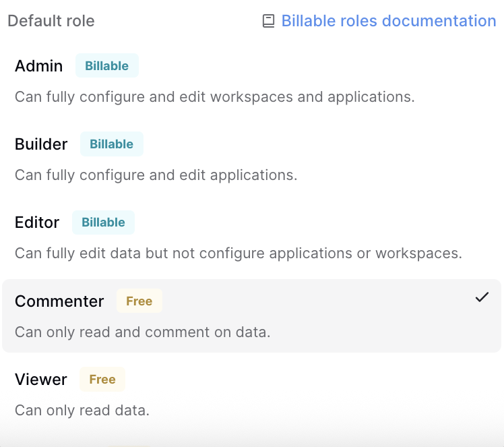Open Billable roles documentation link

[x=388, y=21]
